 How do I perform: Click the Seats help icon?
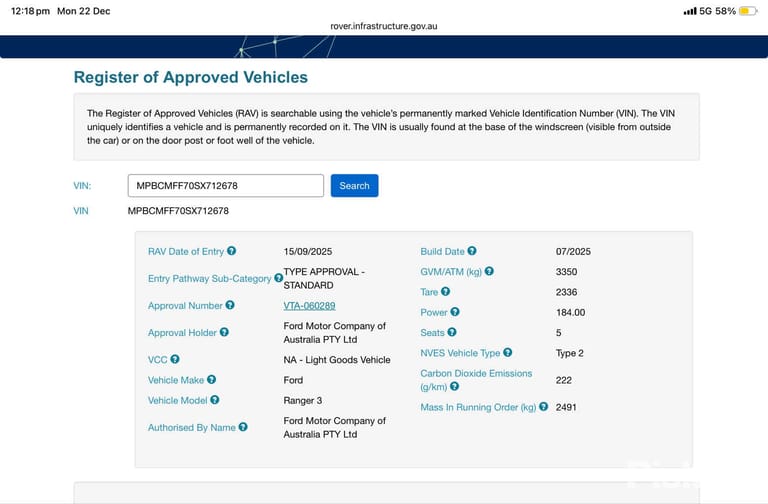coord(452,332)
